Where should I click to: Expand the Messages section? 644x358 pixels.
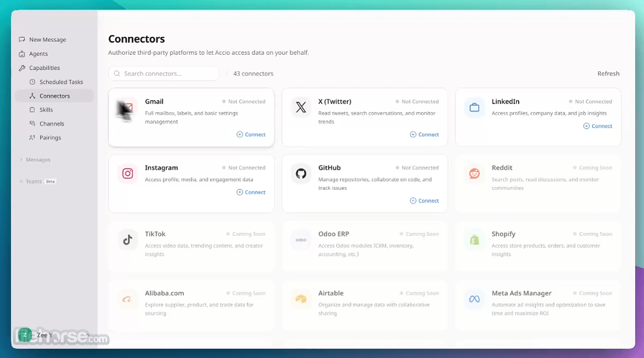[35, 160]
